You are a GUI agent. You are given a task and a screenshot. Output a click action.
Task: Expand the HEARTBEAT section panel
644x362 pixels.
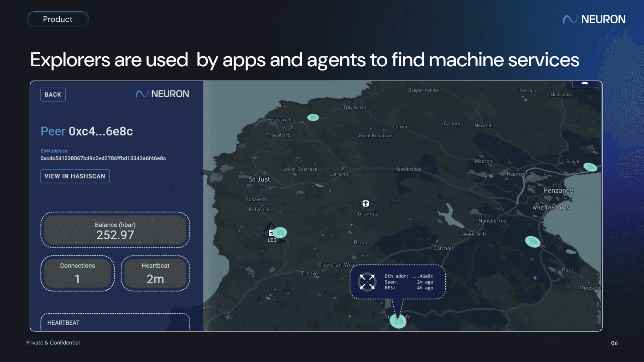115,323
